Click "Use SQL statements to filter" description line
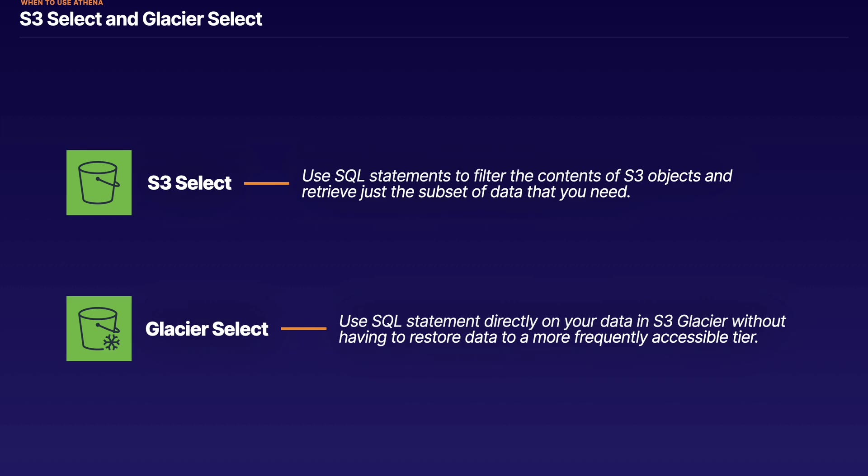This screenshot has height=476, width=868. coord(516,176)
